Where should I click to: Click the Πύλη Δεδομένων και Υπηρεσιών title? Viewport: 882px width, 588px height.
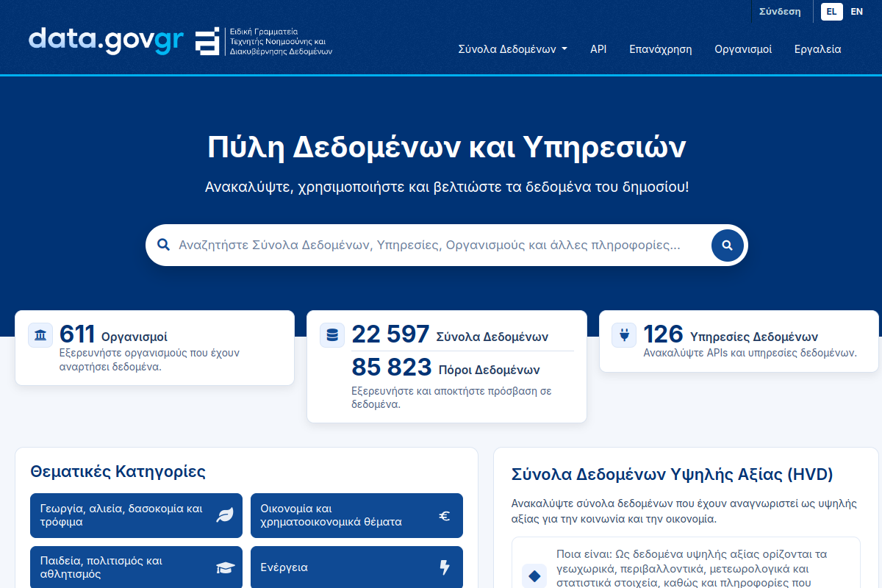(x=447, y=148)
